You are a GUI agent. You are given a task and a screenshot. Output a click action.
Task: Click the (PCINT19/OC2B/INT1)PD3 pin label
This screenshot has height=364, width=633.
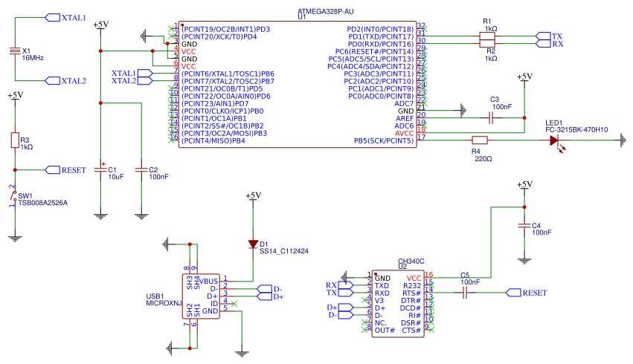[x=225, y=30]
